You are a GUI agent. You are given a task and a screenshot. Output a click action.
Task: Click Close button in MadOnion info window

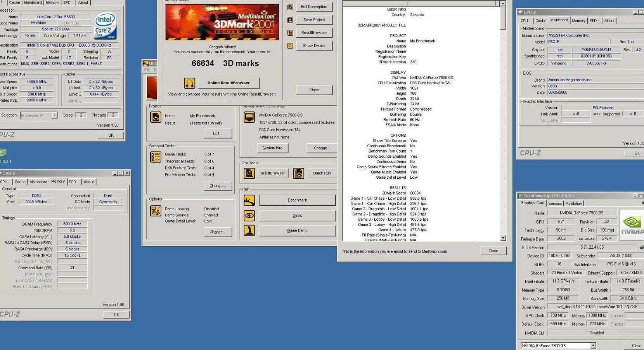493,251
